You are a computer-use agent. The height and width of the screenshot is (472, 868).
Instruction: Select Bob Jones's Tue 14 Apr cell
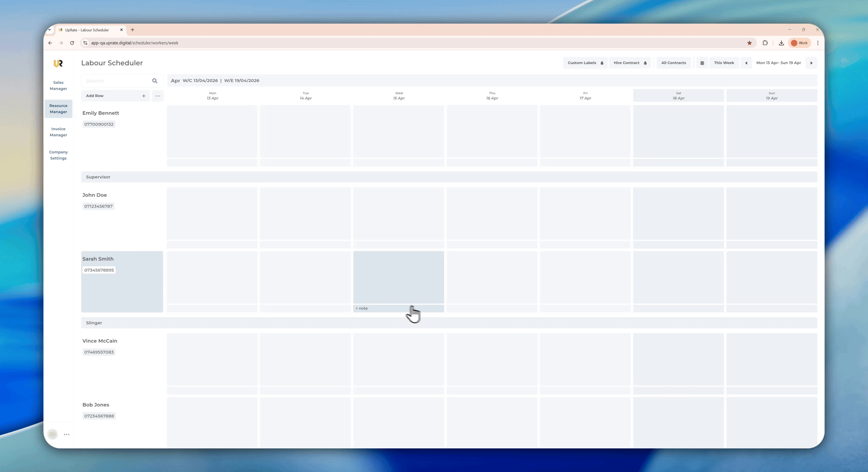tap(305, 423)
